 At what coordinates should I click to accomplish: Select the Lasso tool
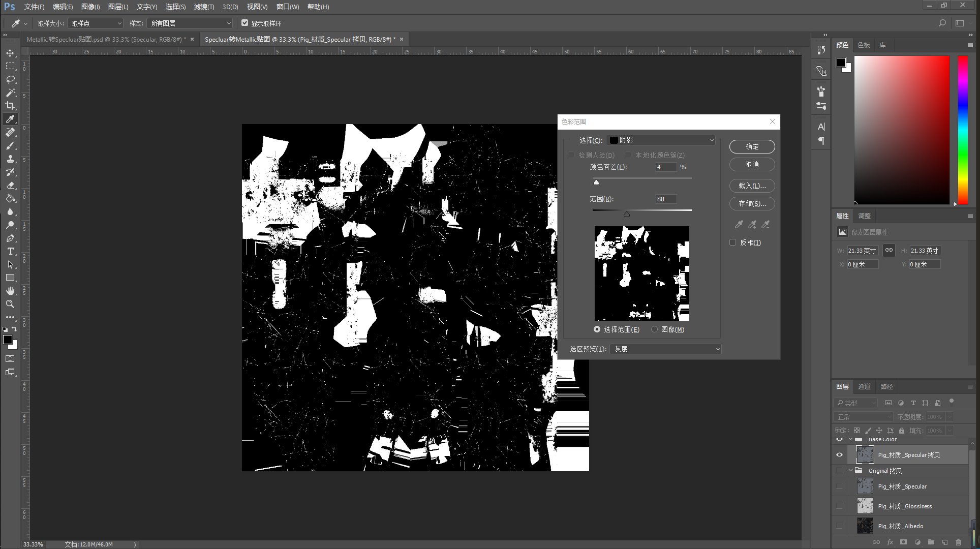click(10, 79)
